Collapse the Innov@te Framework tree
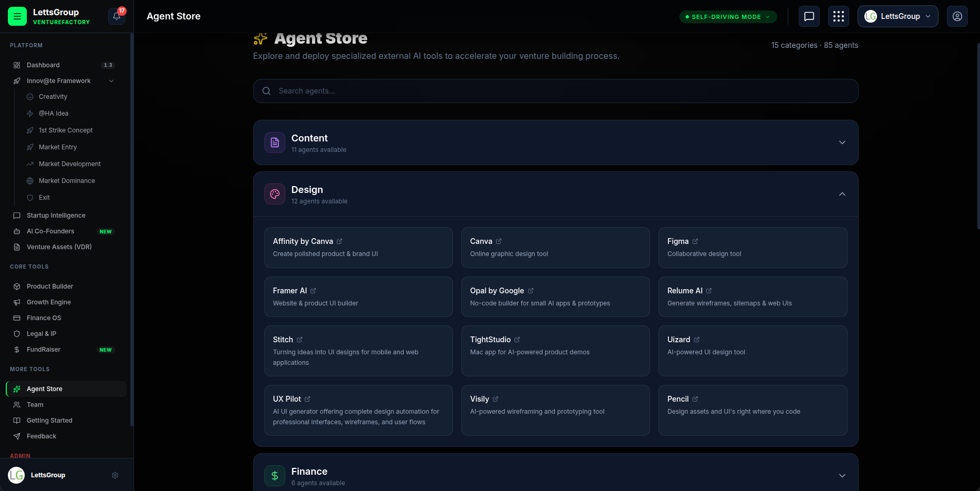 [111, 81]
